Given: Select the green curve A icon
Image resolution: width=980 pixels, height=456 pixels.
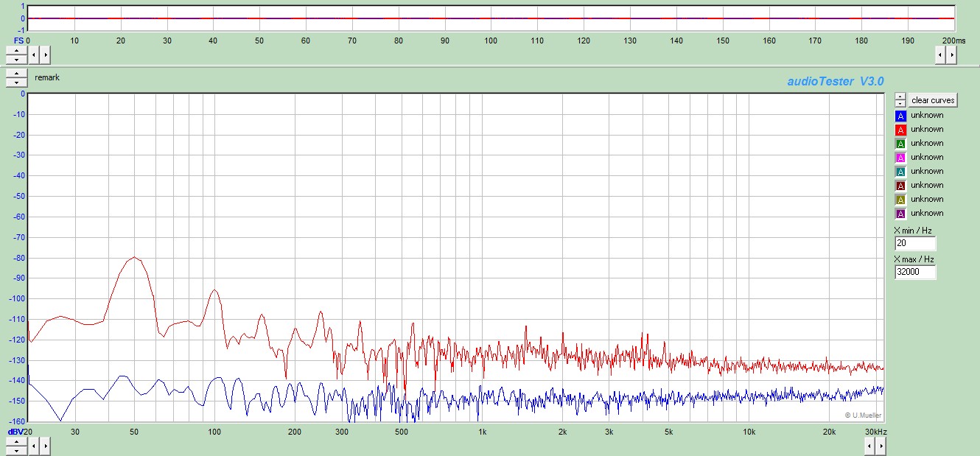Looking at the screenshot, I should click(900, 144).
